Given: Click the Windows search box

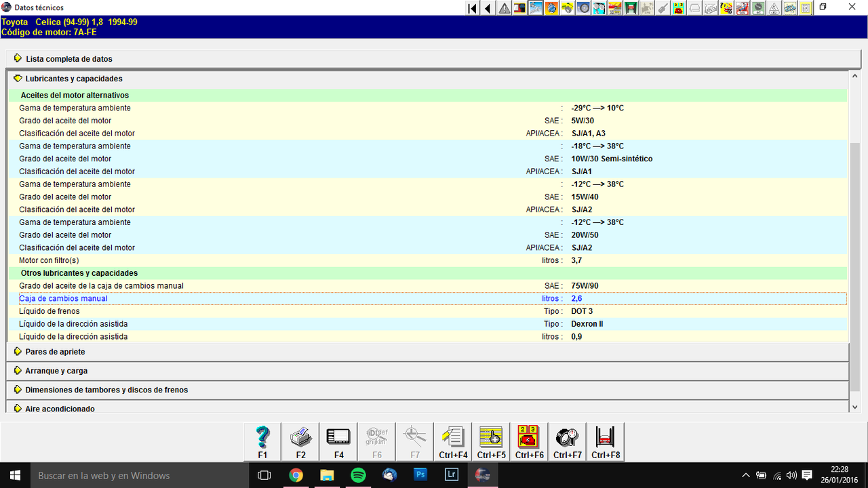Looking at the screenshot, I should click(x=139, y=475).
